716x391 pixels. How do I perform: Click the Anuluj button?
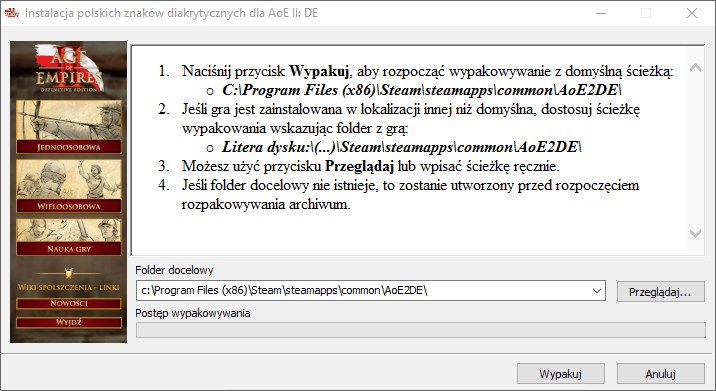coord(660,374)
